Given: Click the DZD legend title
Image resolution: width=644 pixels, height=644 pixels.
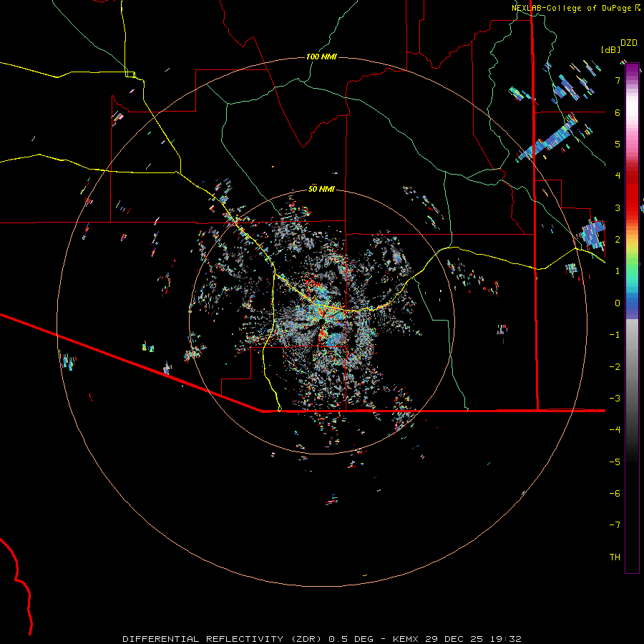Looking at the screenshot, I should pos(629,43).
